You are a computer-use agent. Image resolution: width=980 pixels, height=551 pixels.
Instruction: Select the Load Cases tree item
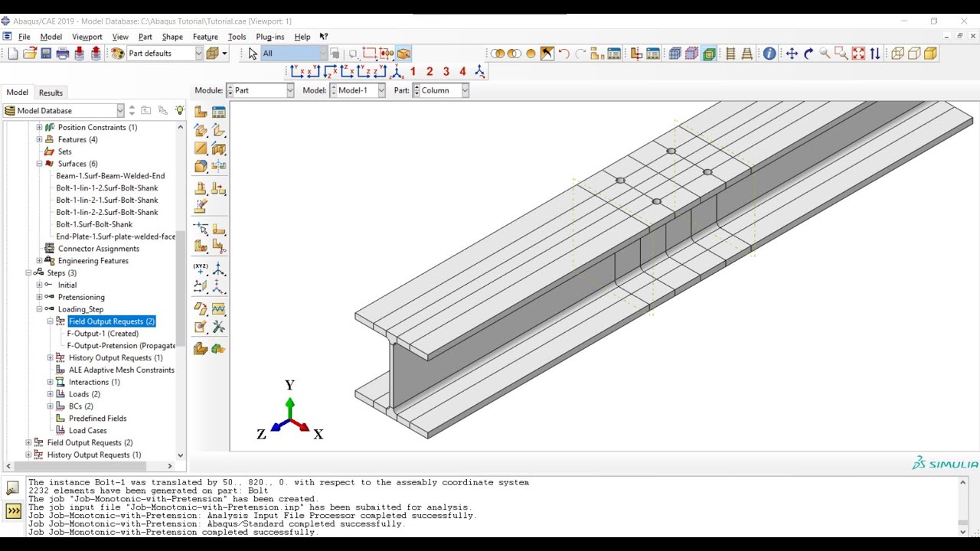(x=88, y=431)
